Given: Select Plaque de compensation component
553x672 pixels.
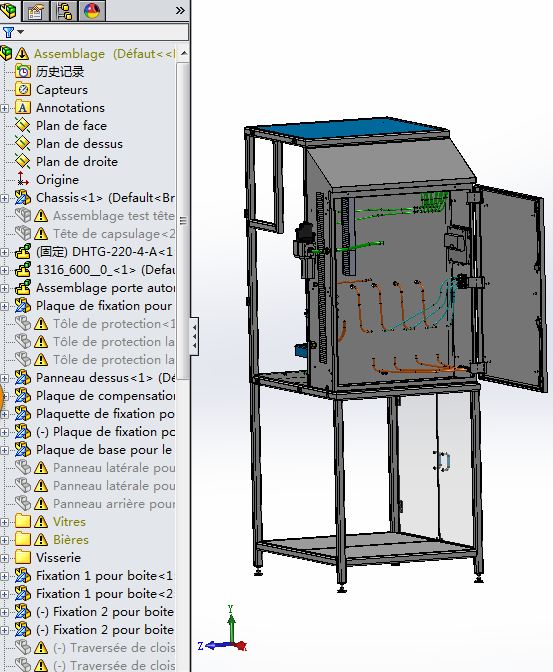Looking at the screenshot, I should tap(105, 396).
